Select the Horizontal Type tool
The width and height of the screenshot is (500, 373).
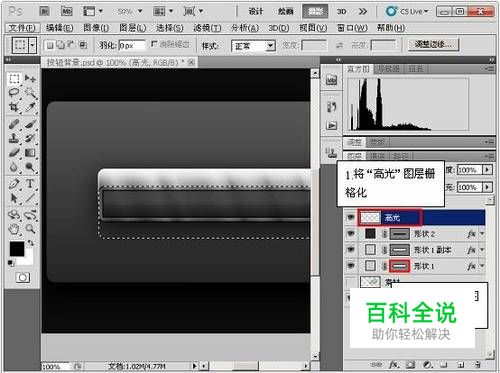coord(30,184)
